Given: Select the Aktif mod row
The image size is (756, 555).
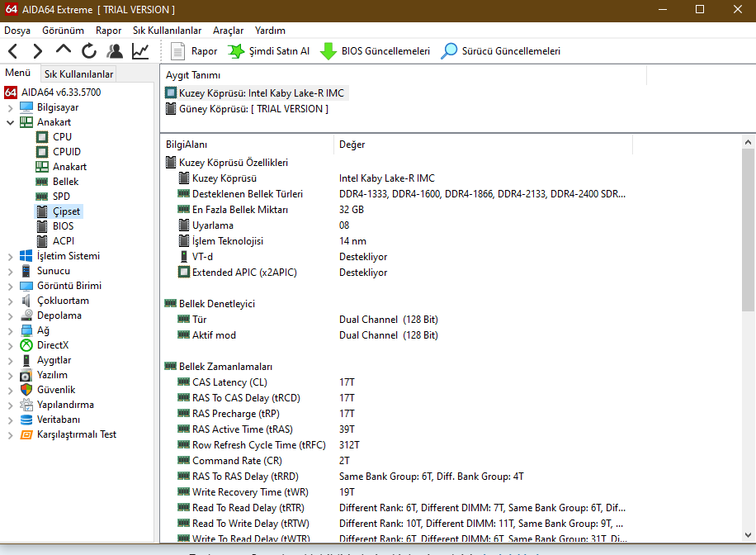Looking at the screenshot, I should coord(395,335).
